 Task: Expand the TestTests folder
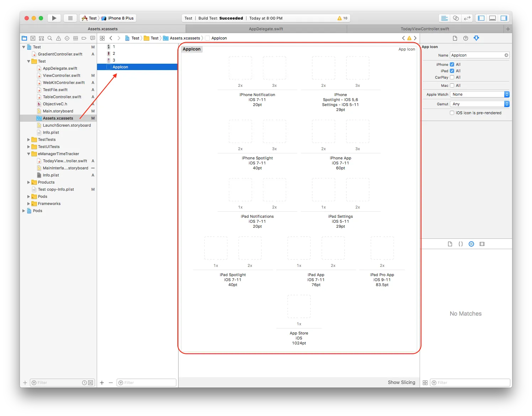point(29,139)
